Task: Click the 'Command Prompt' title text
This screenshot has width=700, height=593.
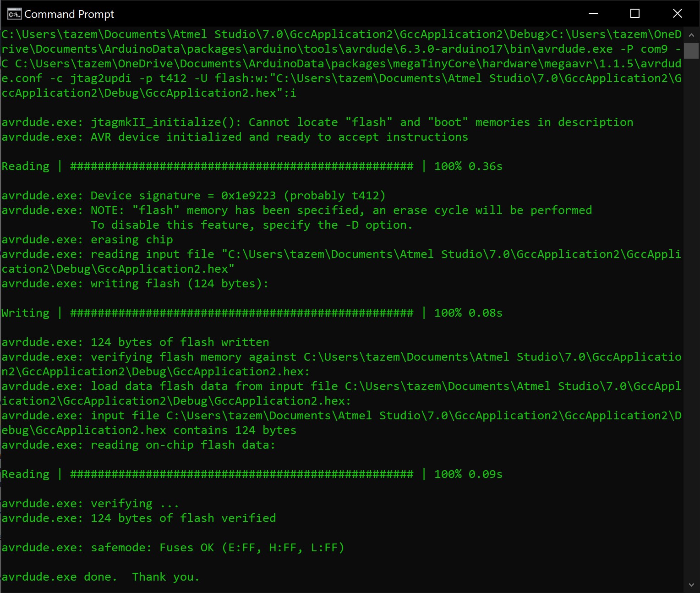Action: point(69,14)
